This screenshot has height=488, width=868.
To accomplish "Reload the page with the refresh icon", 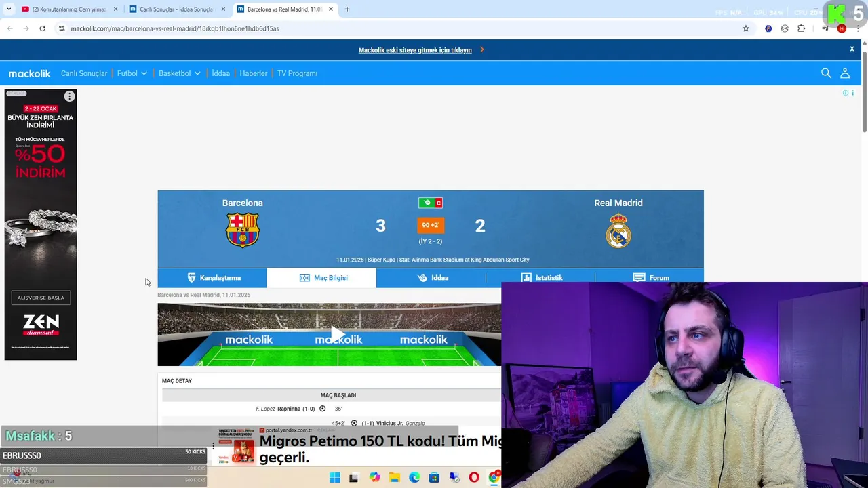I will (42, 28).
